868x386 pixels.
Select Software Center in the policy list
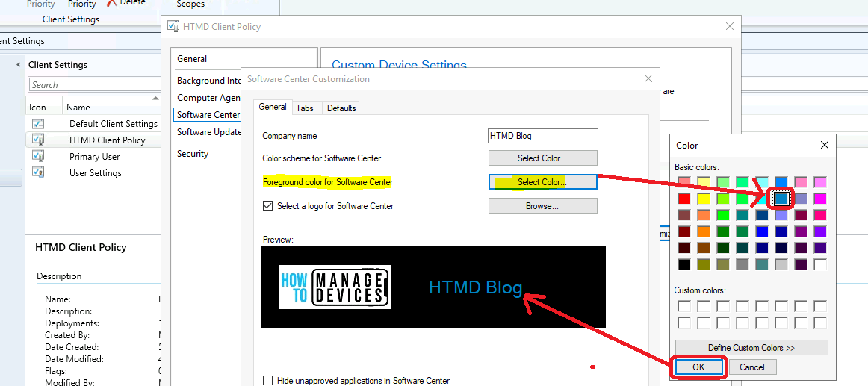click(208, 114)
